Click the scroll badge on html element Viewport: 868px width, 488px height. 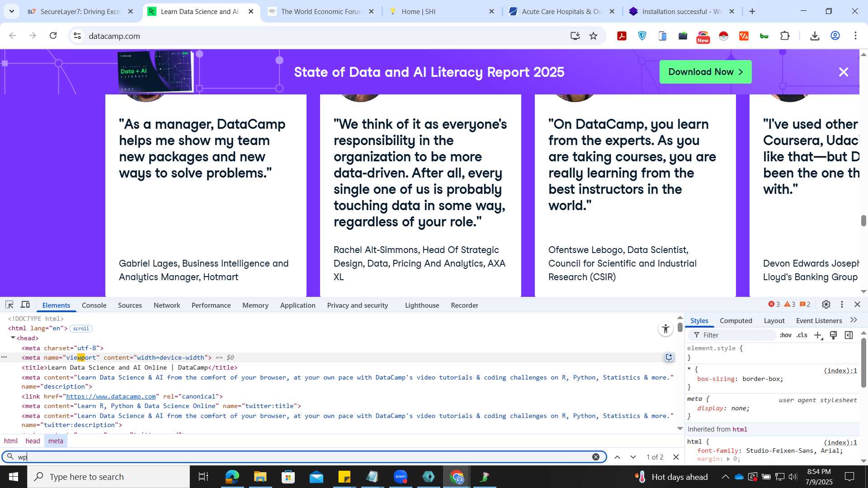pyautogui.click(x=81, y=328)
